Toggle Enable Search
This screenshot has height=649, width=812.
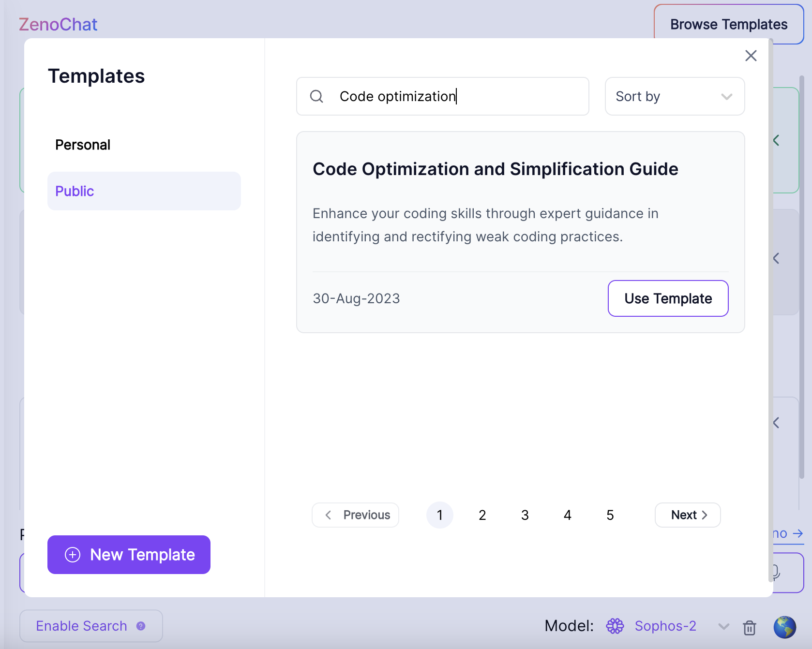(x=81, y=626)
